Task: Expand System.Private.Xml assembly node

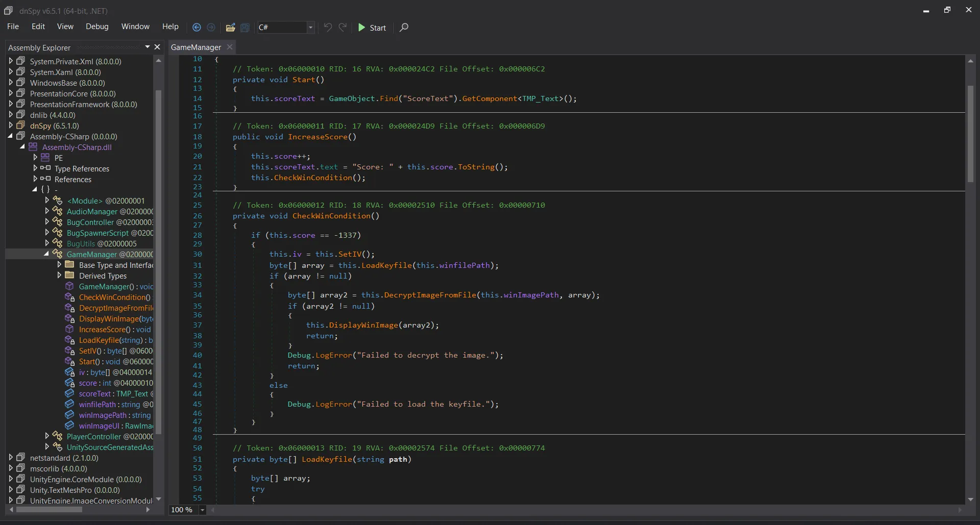Action: click(x=11, y=61)
